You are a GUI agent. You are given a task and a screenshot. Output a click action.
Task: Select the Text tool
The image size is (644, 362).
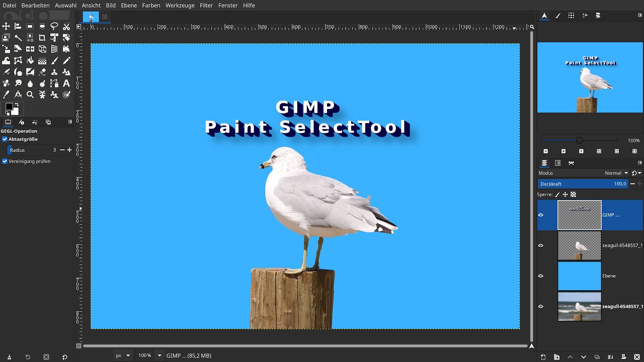pos(66,83)
